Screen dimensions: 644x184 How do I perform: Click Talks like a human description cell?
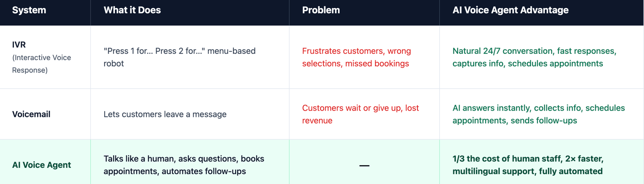point(184,165)
